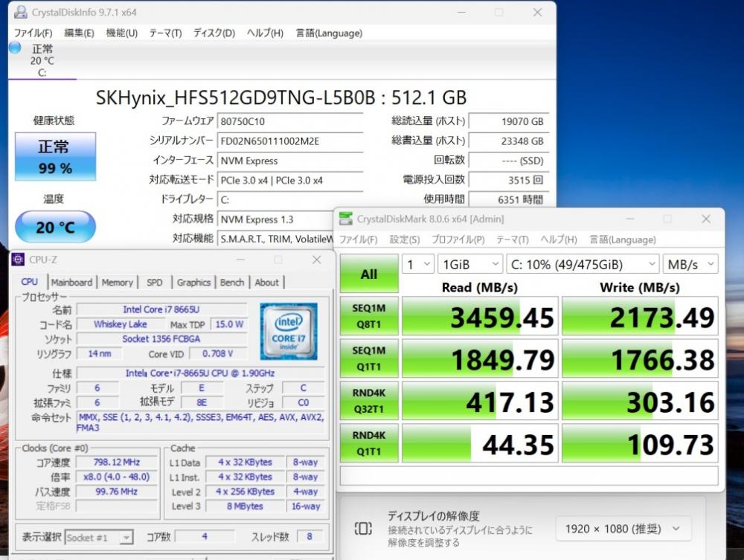This screenshot has height=560, width=744.
Task: Open ヘルプ(H) menu in CrystalDiskMark
Action: [559, 239]
